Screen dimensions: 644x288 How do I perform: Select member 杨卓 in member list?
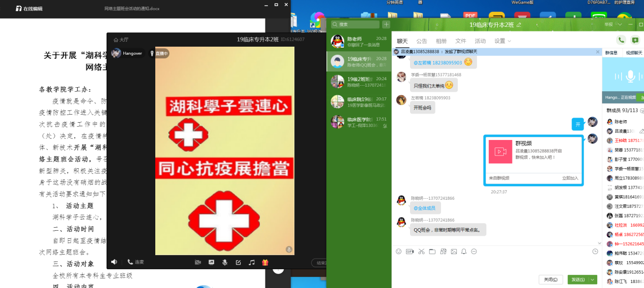coord(626,234)
